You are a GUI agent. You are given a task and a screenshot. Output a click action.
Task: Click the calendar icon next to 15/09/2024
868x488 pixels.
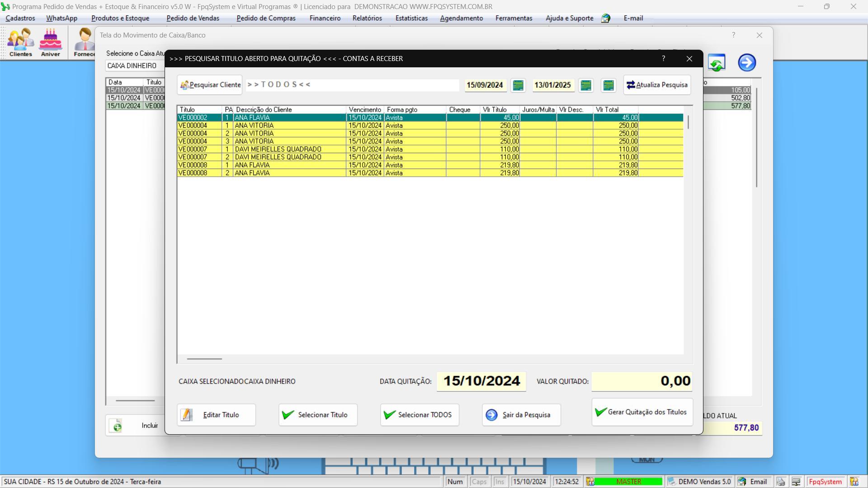tap(518, 84)
